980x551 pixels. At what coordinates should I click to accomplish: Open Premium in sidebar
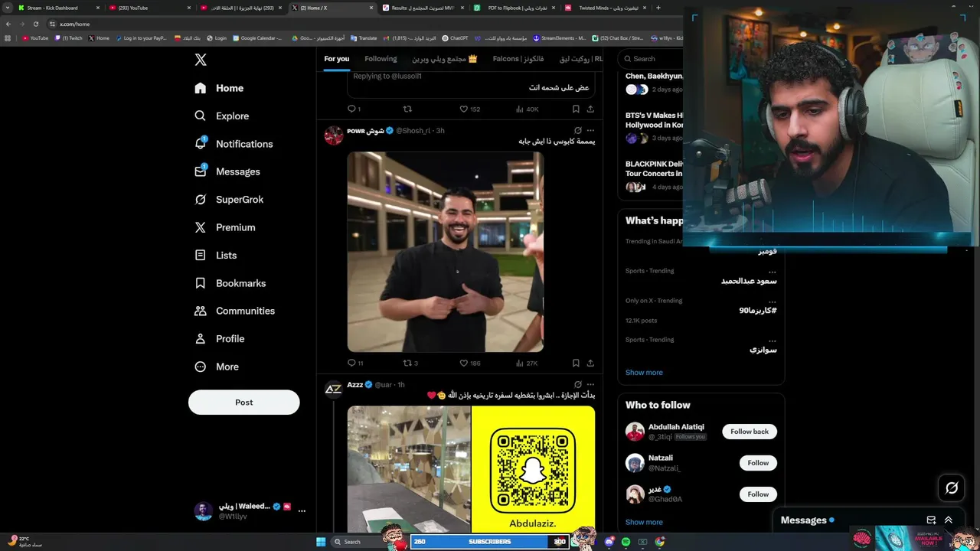(225, 227)
